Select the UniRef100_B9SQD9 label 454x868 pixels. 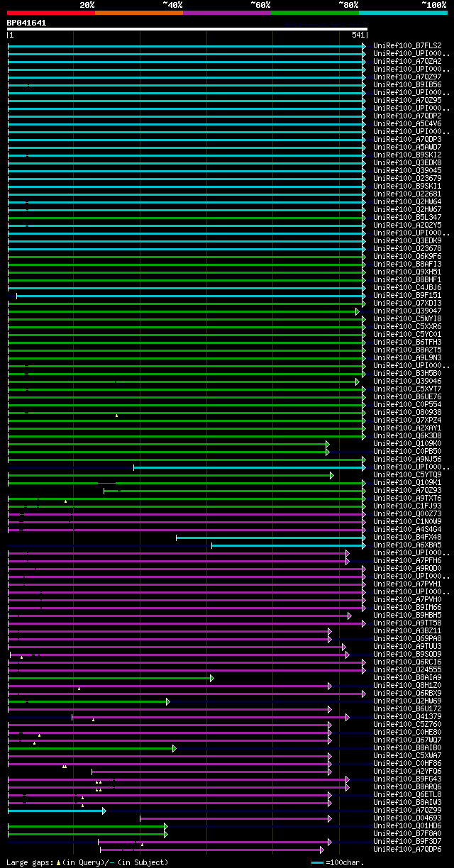407,655
